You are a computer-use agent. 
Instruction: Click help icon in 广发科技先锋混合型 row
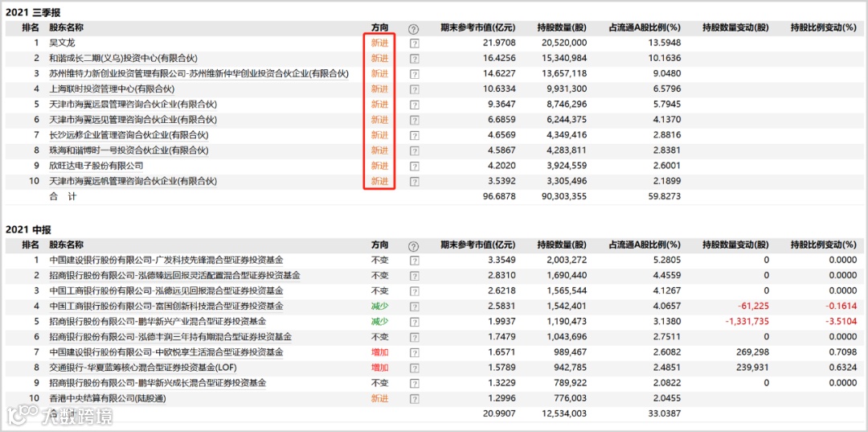[414, 261]
